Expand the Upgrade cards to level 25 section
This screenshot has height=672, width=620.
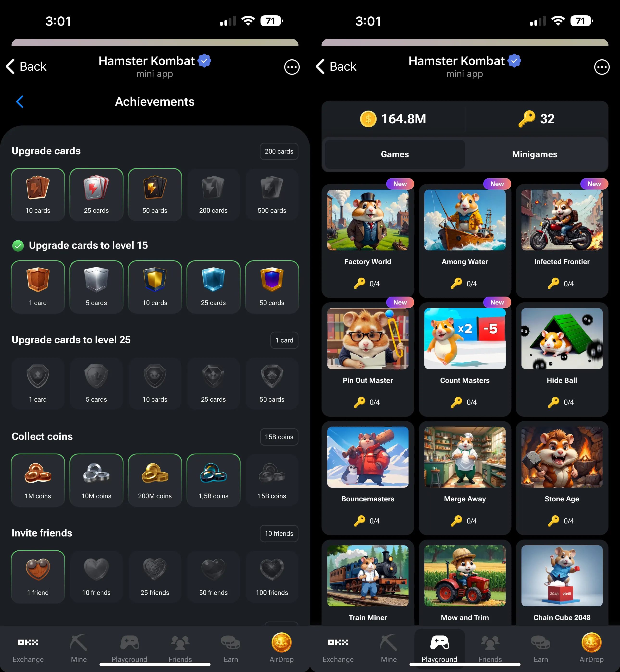point(71,340)
